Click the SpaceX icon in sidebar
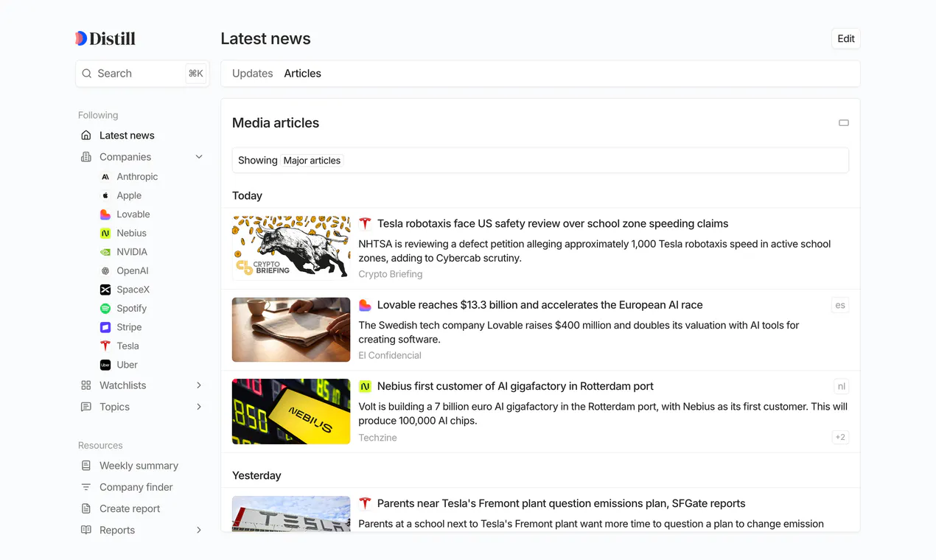 pos(105,290)
